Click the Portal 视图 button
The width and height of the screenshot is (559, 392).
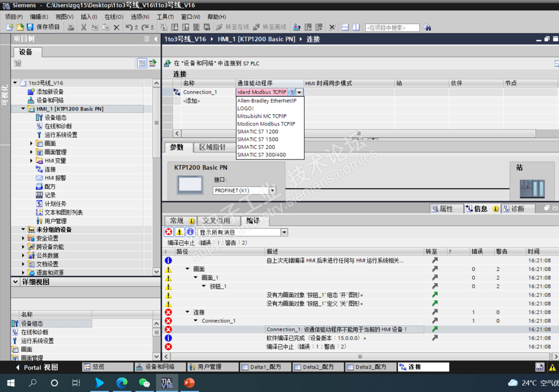(37, 367)
